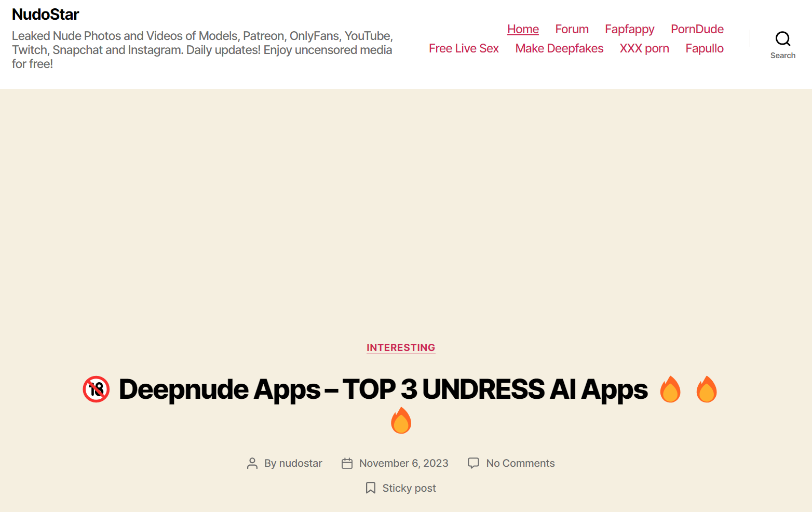Open the No Comments link
The image size is (812, 512).
pos(520,463)
